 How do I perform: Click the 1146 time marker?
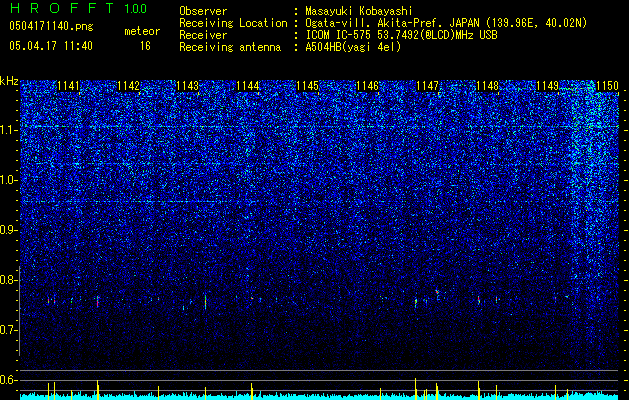coord(367,86)
